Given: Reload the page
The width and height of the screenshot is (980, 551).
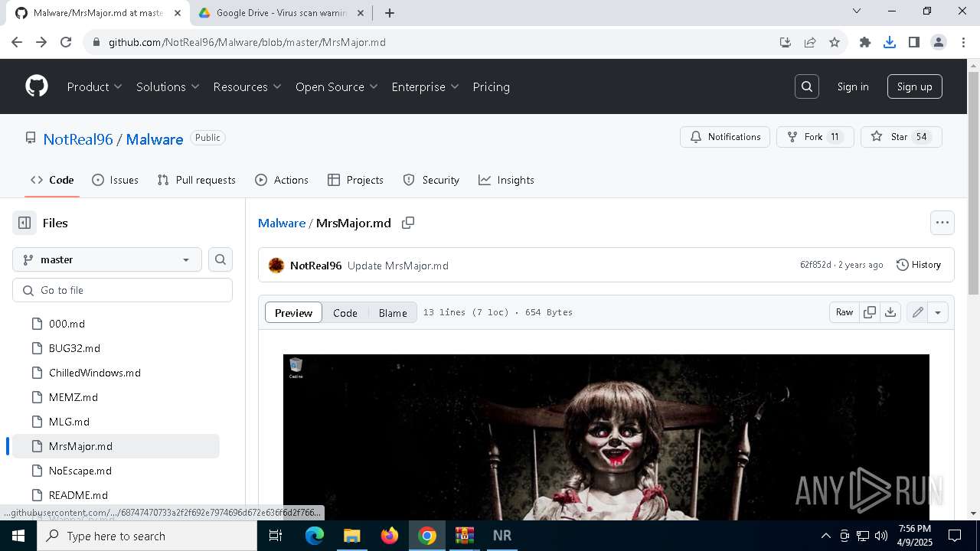Looking at the screenshot, I should [66, 42].
